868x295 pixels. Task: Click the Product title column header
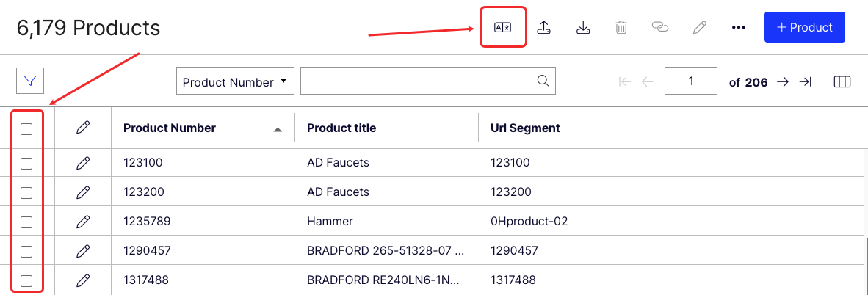click(341, 128)
